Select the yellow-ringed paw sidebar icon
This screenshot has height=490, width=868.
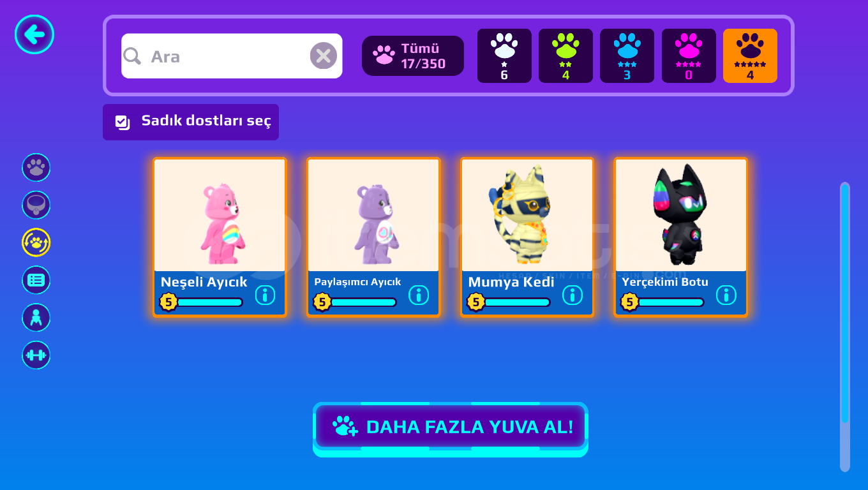(x=36, y=242)
